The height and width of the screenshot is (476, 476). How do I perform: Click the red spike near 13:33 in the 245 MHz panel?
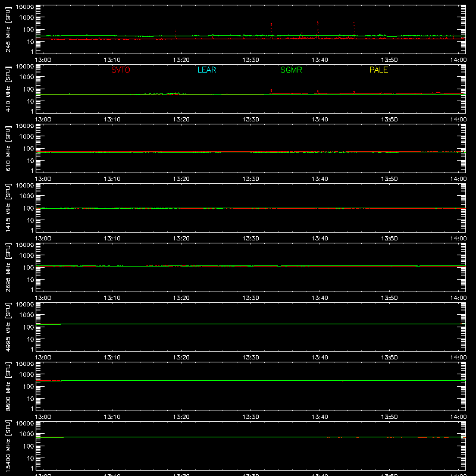(271, 30)
